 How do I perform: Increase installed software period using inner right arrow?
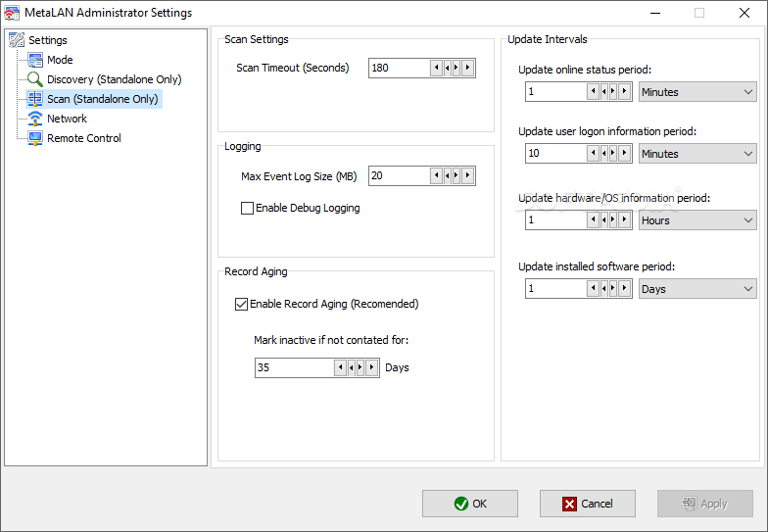613,288
